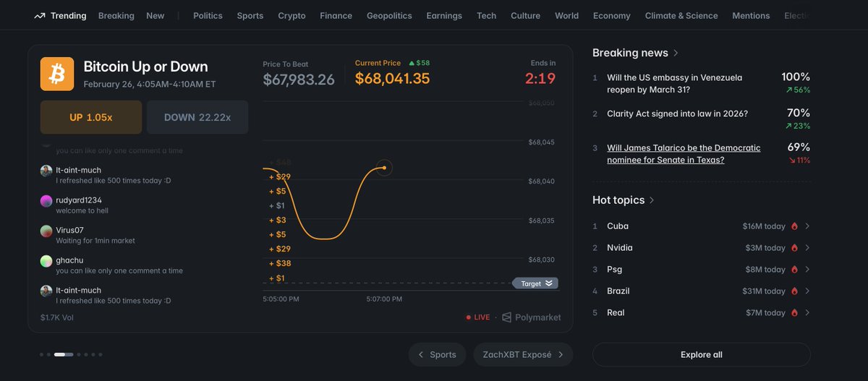Click the 2:19 countdown timer

[540, 79]
